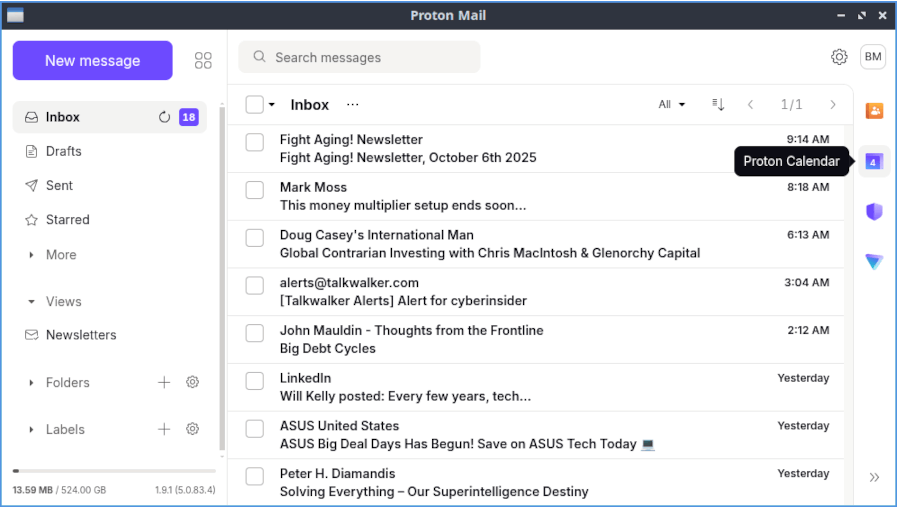The height and width of the screenshot is (508, 898).
Task: Open the Proton apps grid switcher
Action: 203,61
